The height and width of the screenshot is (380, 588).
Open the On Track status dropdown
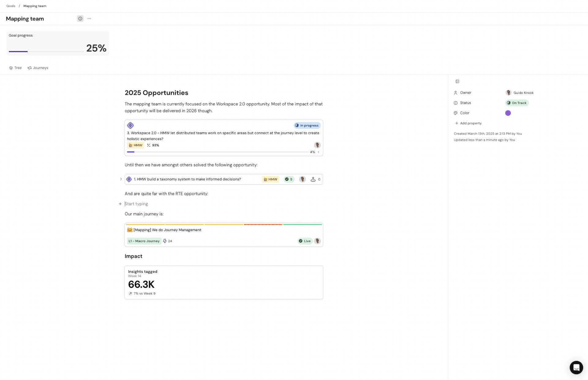pos(517,103)
